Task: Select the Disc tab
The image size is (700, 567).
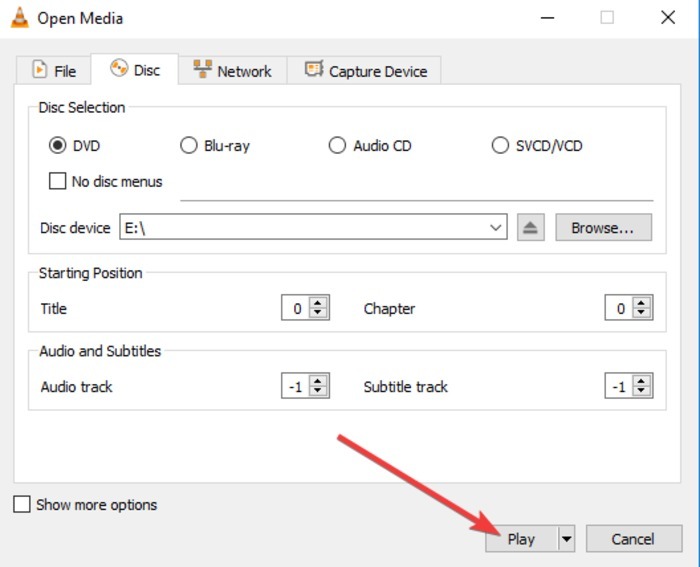Action: (x=135, y=70)
